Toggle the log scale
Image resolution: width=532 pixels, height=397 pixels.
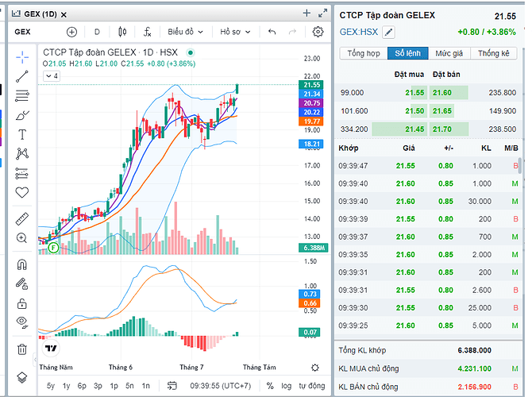286,386
